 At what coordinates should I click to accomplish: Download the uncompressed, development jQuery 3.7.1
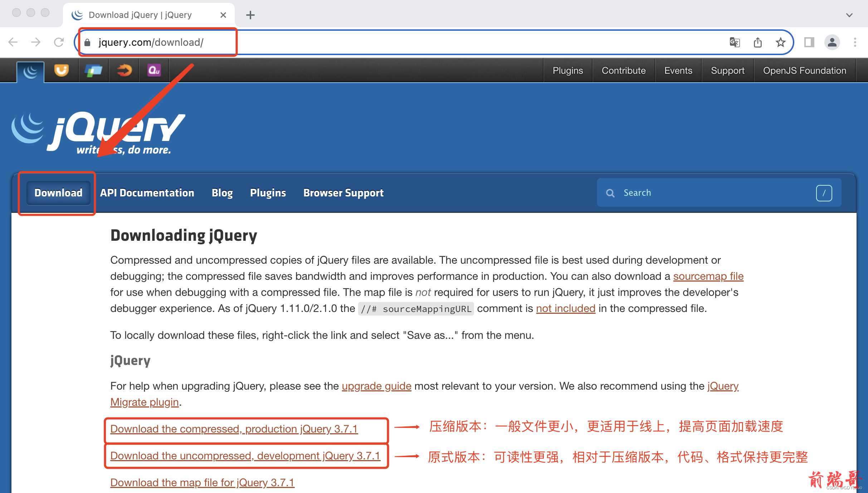tap(245, 456)
